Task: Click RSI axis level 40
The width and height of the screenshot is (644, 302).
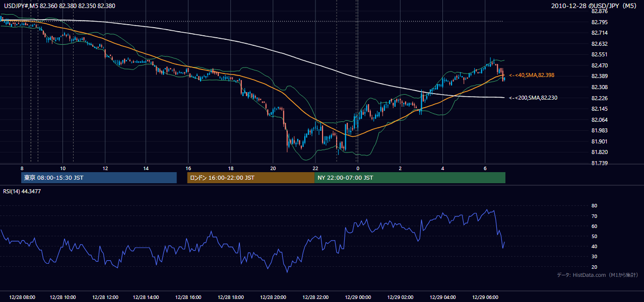Action: 594,246
